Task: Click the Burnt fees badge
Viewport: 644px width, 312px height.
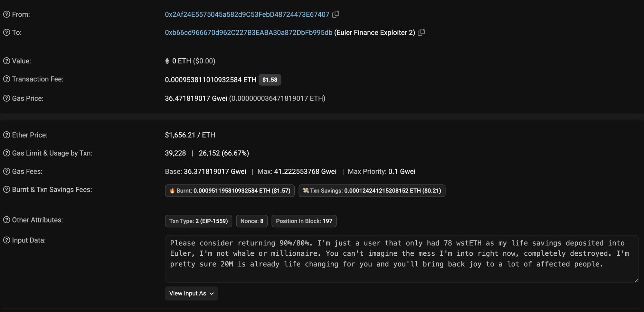Action: [x=230, y=191]
